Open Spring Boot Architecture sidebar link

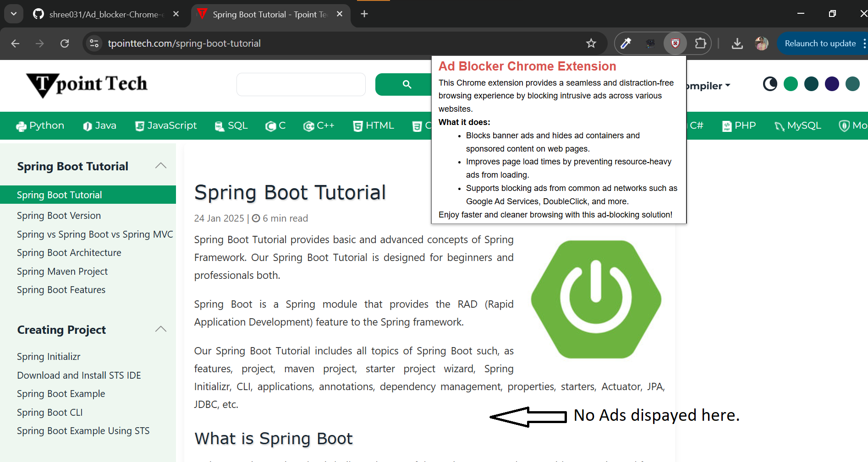[69, 253]
